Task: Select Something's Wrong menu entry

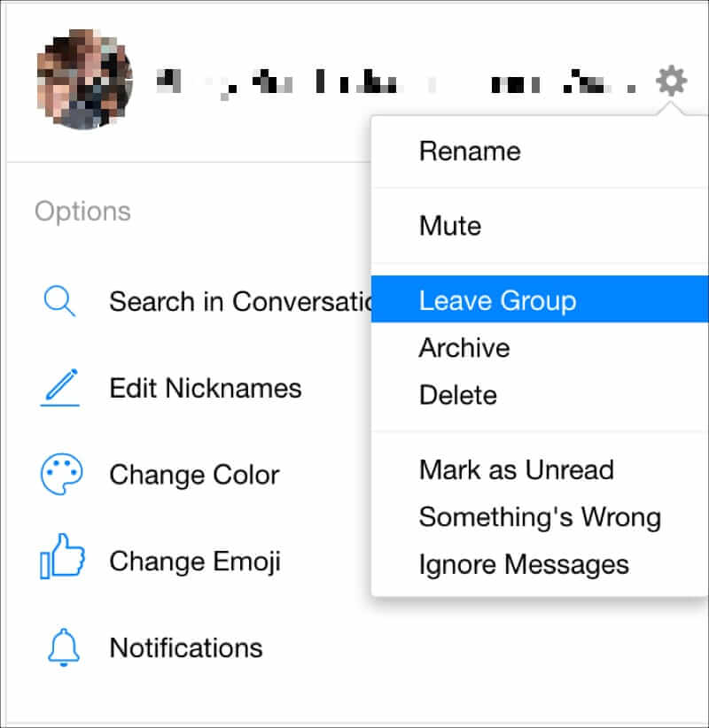Action: click(x=540, y=516)
